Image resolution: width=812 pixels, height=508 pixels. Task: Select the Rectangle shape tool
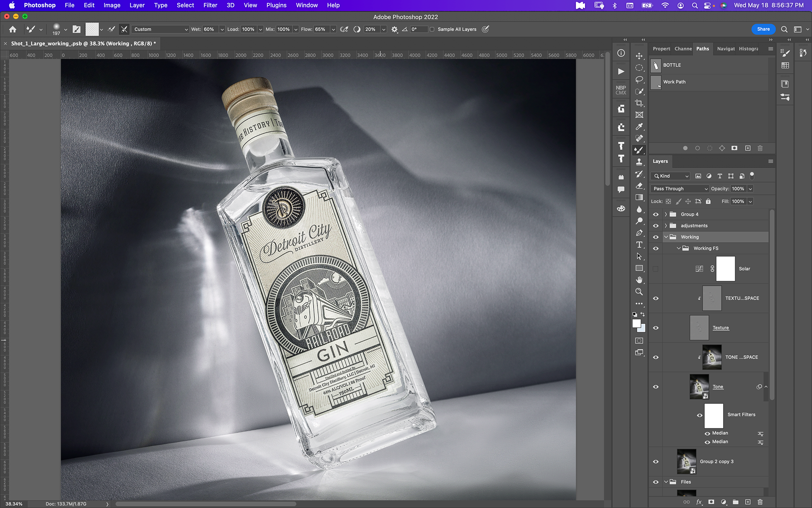click(x=639, y=268)
